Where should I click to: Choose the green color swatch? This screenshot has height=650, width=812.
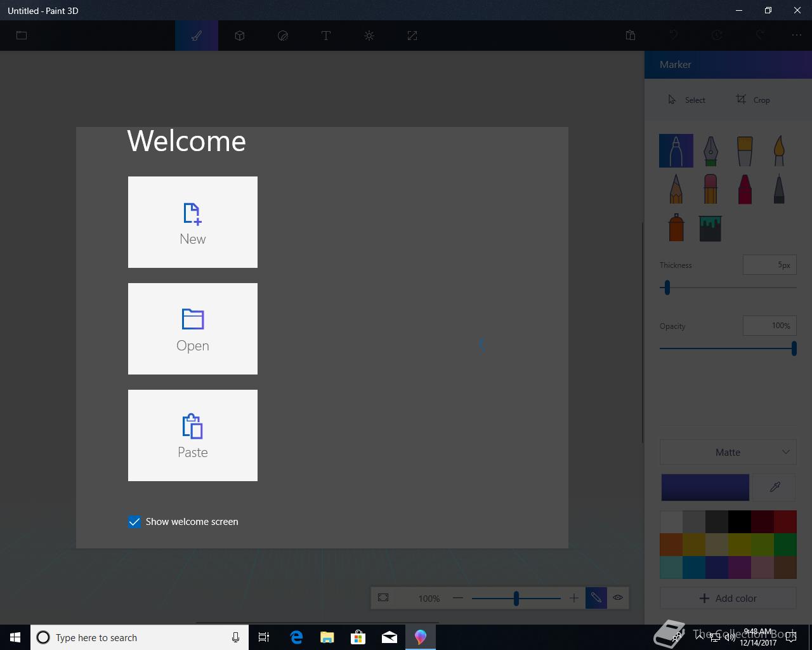(x=785, y=545)
